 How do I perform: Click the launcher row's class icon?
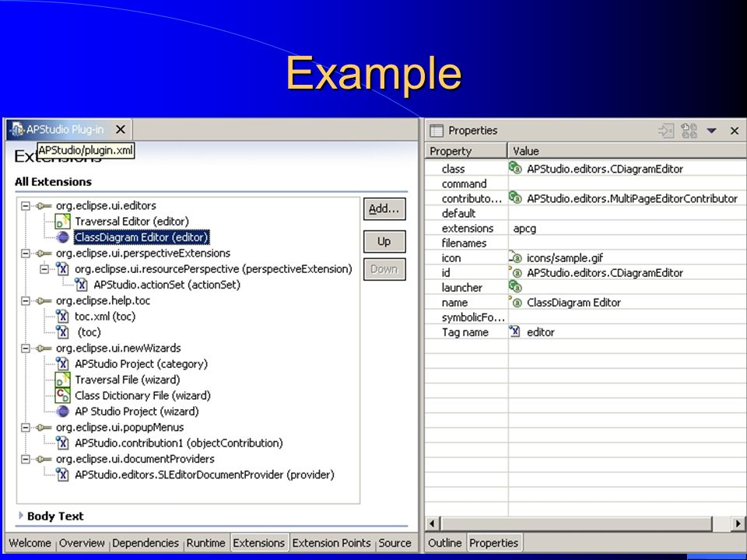point(515,287)
